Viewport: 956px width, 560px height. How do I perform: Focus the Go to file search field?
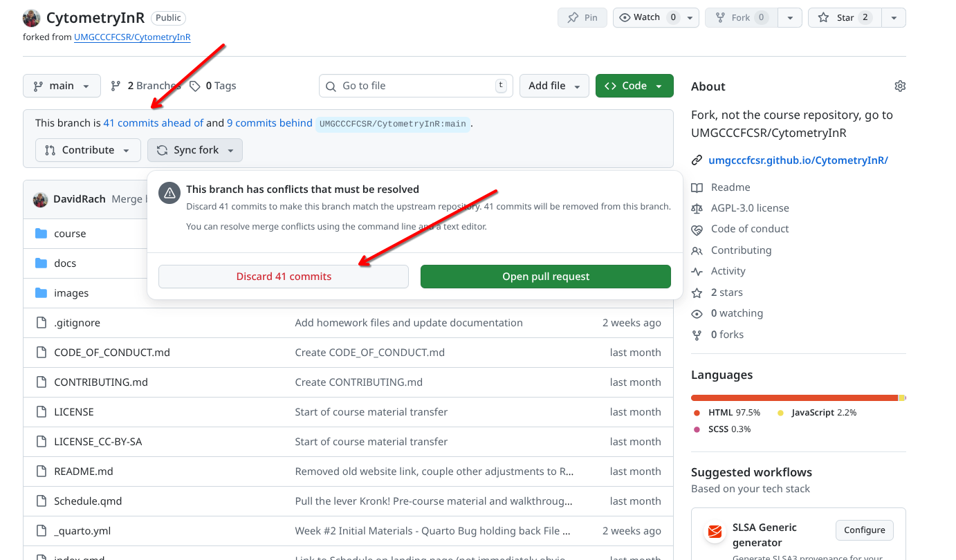[415, 86]
